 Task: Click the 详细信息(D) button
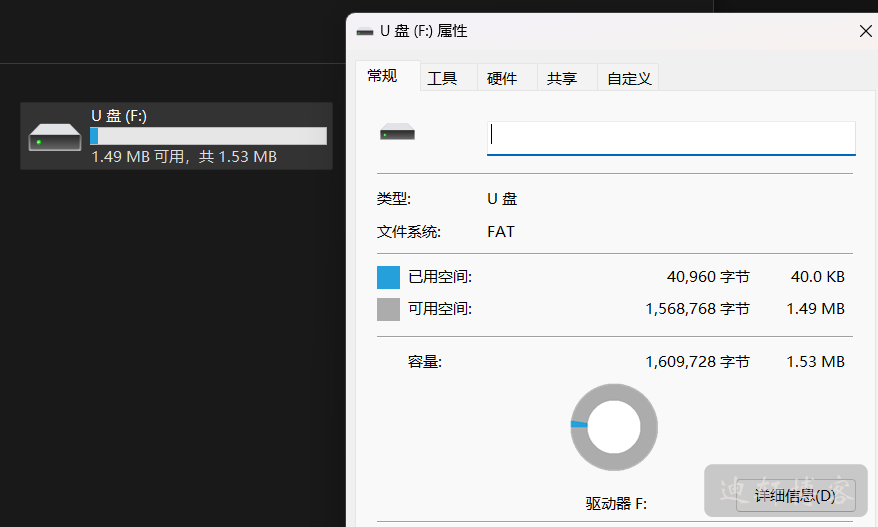coord(794,496)
